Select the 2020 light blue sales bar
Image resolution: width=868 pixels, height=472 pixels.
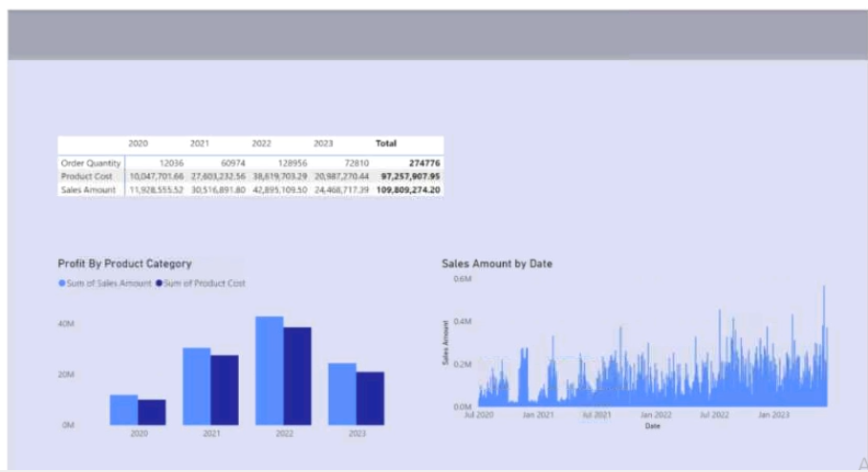pyautogui.click(x=124, y=410)
